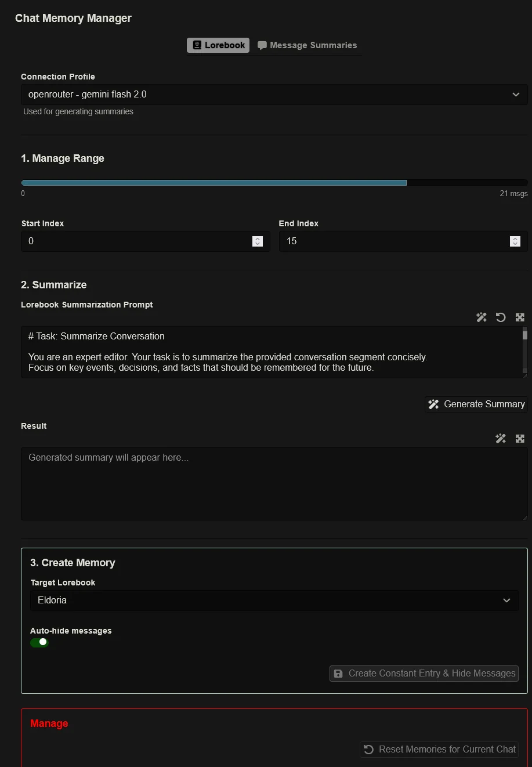The width and height of the screenshot is (532, 767).
Task: Click the End Index stepper arrows
Action: tap(515, 241)
